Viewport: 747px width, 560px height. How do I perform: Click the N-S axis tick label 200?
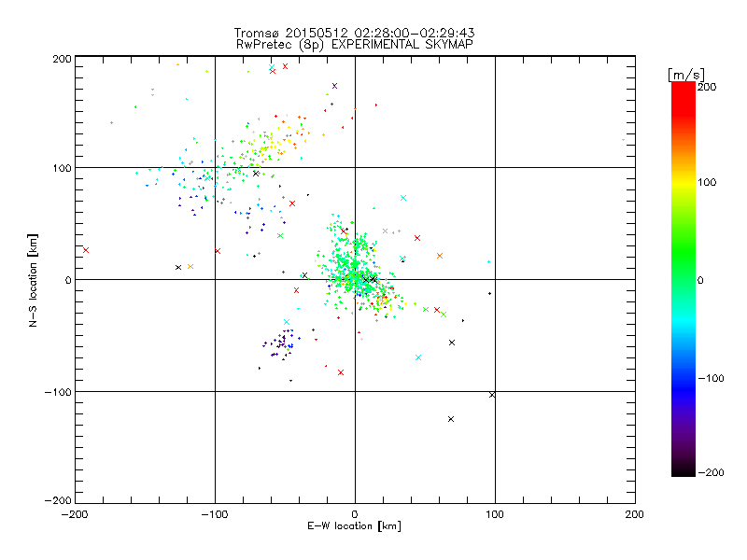tap(62, 59)
